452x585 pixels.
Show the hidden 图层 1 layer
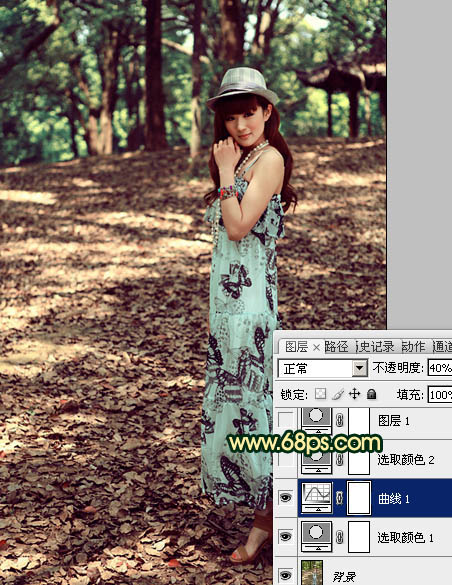pos(286,420)
